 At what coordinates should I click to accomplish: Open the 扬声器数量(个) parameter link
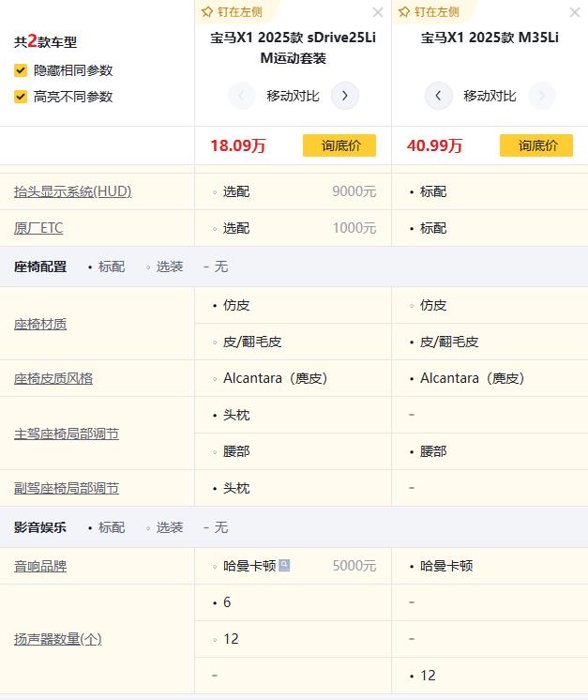click(x=58, y=639)
